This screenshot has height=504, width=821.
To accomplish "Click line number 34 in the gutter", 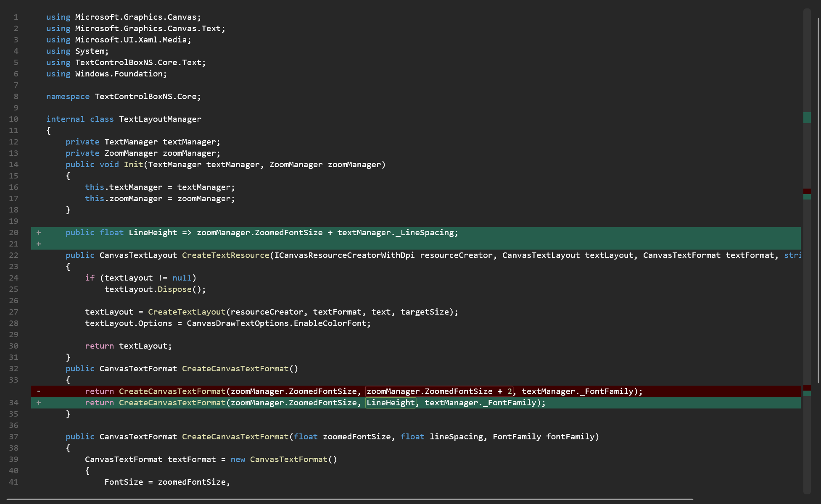I will (13, 403).
